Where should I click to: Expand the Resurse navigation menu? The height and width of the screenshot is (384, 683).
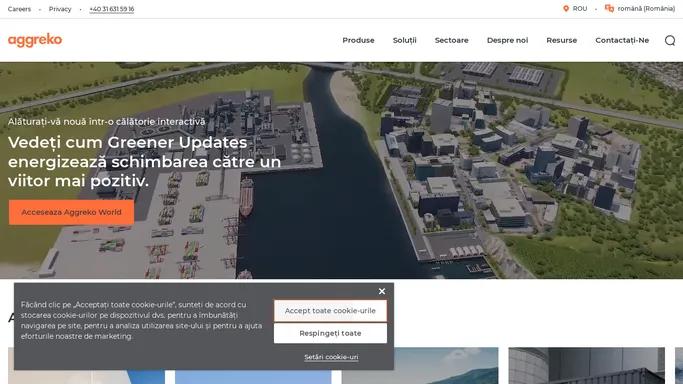click(x=561, y=40)
